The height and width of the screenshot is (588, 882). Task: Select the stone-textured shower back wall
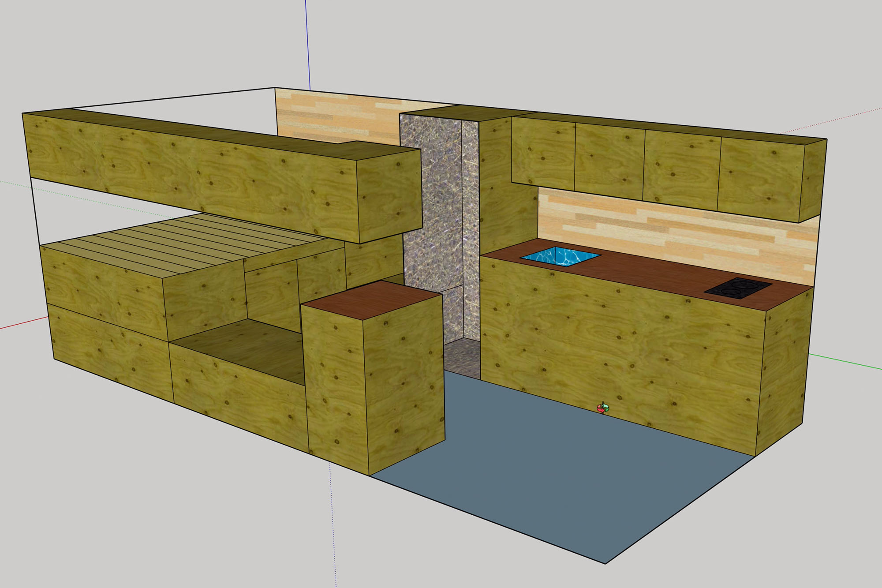coord(431,203)
